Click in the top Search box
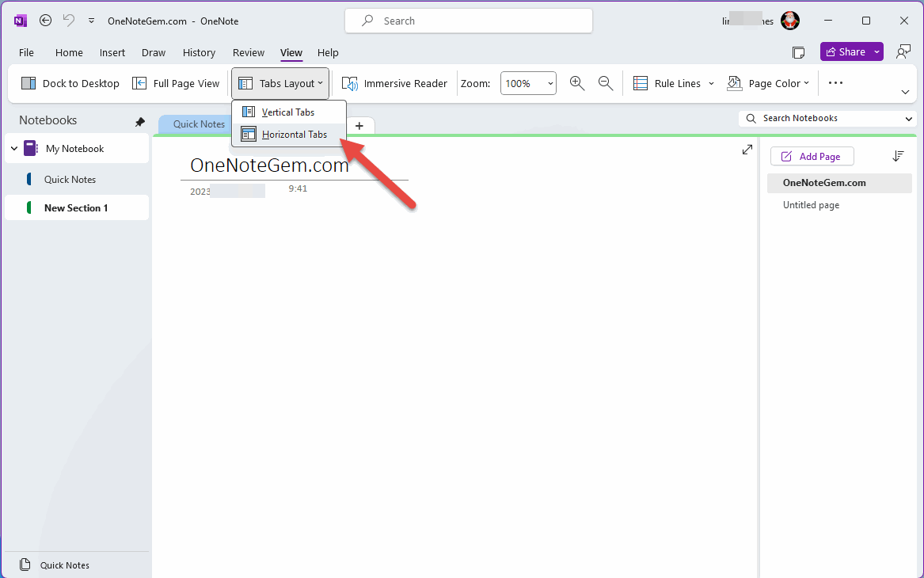Viewport: 924px width, 578px height. click(x=469, y=21)
